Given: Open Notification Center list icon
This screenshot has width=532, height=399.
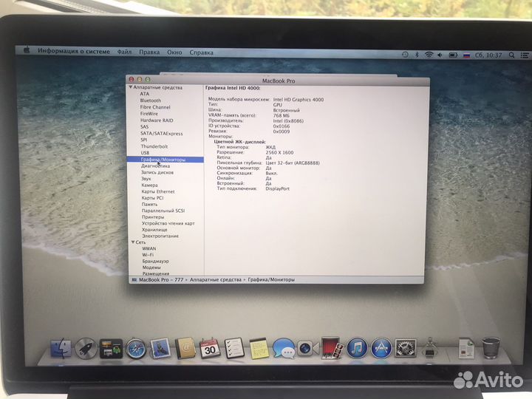Looking at the screenshot, I should point(525,55).
